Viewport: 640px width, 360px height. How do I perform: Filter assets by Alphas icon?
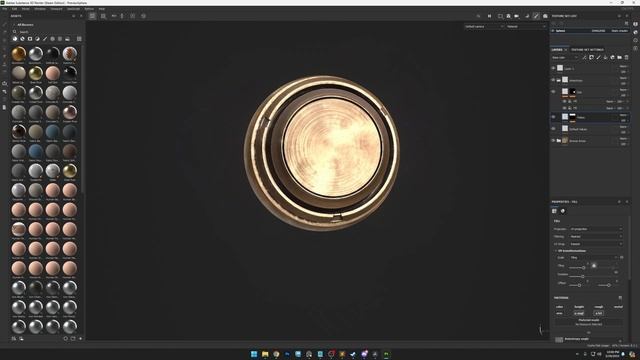coord(52,39)
